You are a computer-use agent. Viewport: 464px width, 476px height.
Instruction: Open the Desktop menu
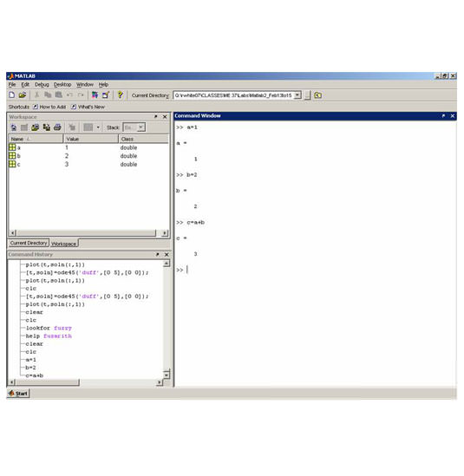point(62,84)
